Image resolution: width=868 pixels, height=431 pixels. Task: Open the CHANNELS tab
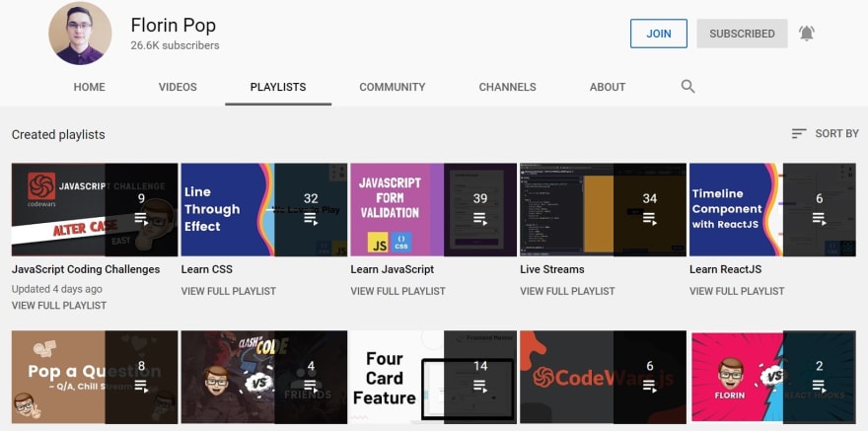tap(508, 87)
